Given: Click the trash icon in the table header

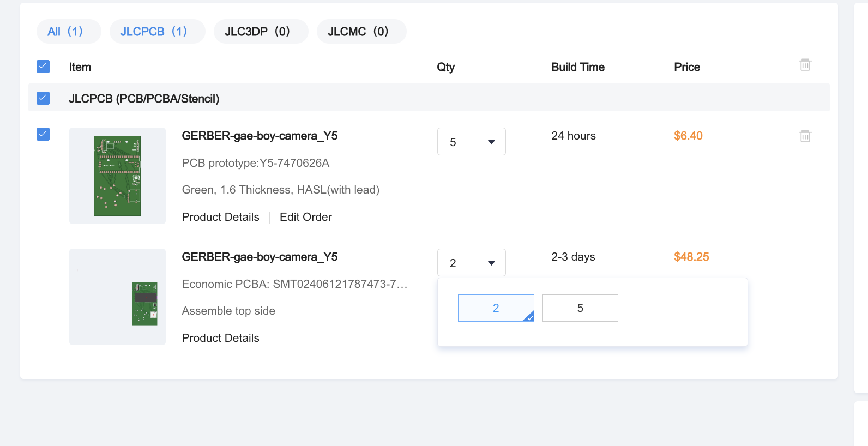Looking at the screenshot, I should coord(805,65).
